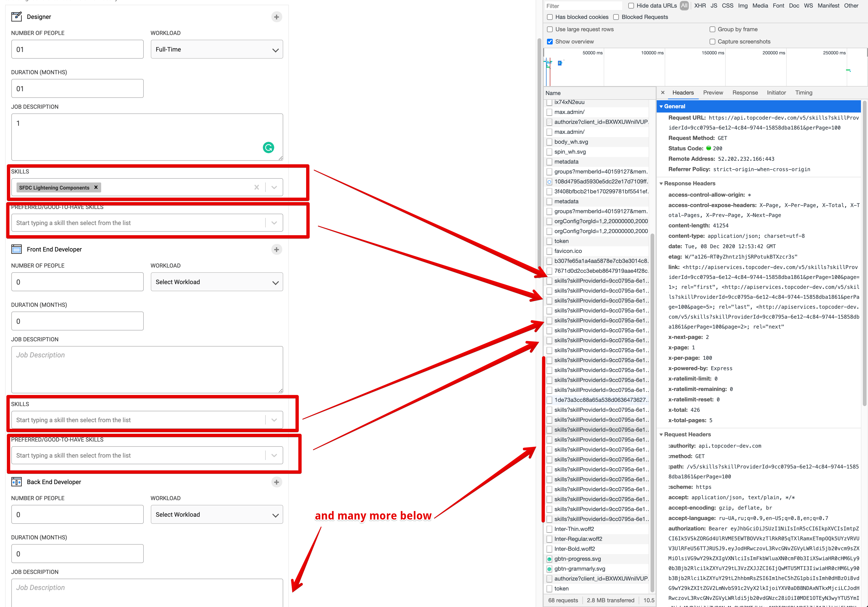The height and width of the screenshot is (607, 868).
Task: Close the request details panel
Action: point(663,93)
